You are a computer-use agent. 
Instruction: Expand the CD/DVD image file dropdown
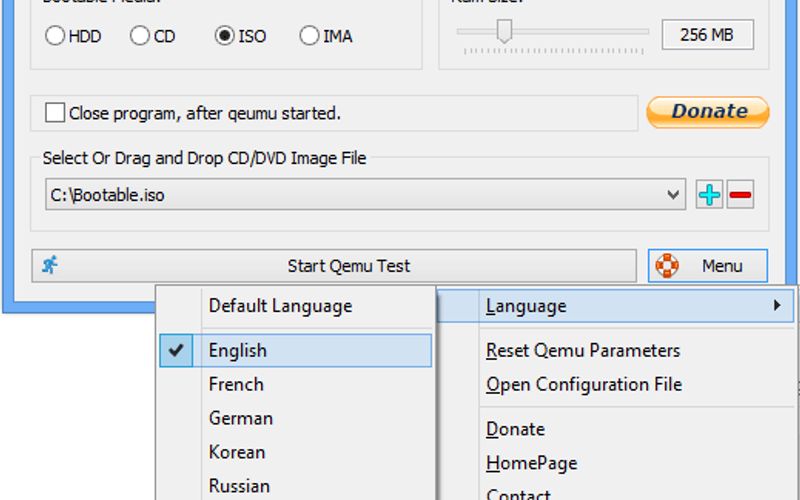tap(674, 195)
